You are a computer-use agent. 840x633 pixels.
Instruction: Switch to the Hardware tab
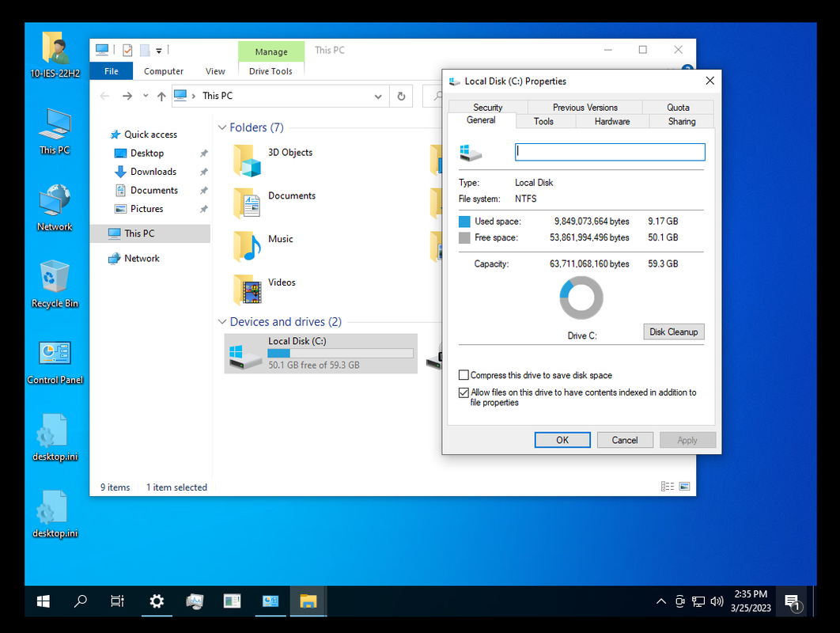612,121
